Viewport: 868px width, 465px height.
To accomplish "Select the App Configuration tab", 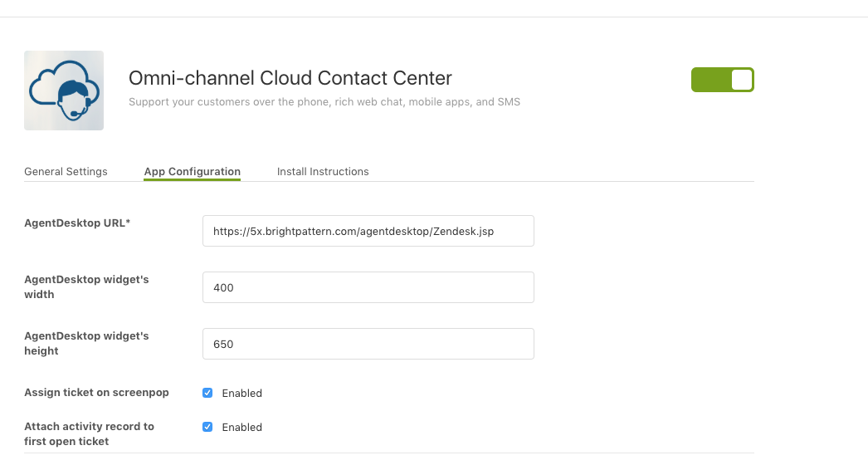I will pos(192,172).
